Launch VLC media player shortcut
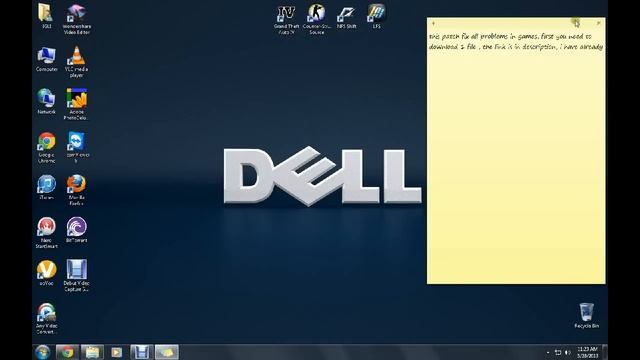Viewport: 640px width, 360px height. point(77,61)
